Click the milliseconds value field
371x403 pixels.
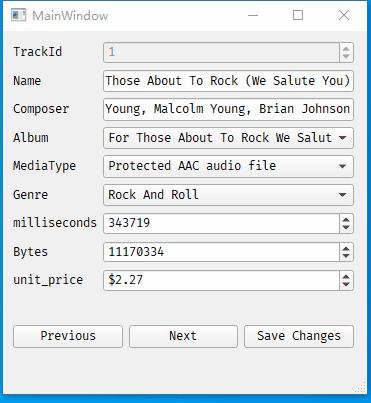tap(221, 223)
